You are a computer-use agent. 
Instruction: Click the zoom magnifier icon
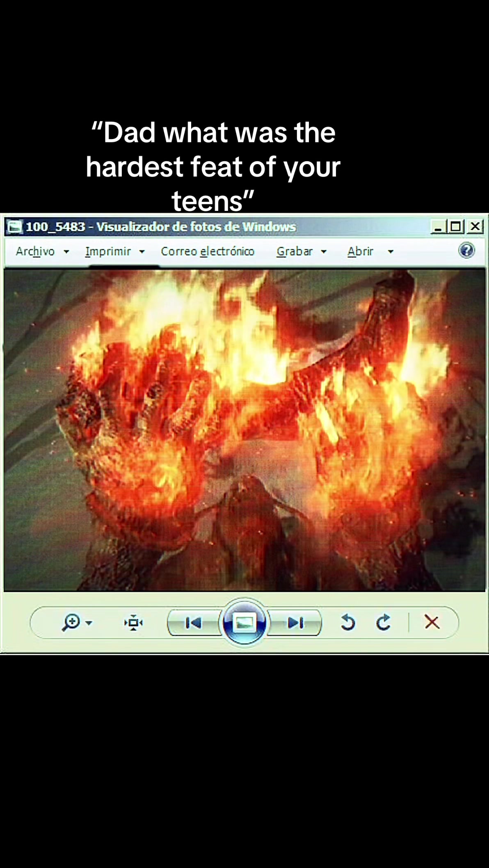point(71,623)
